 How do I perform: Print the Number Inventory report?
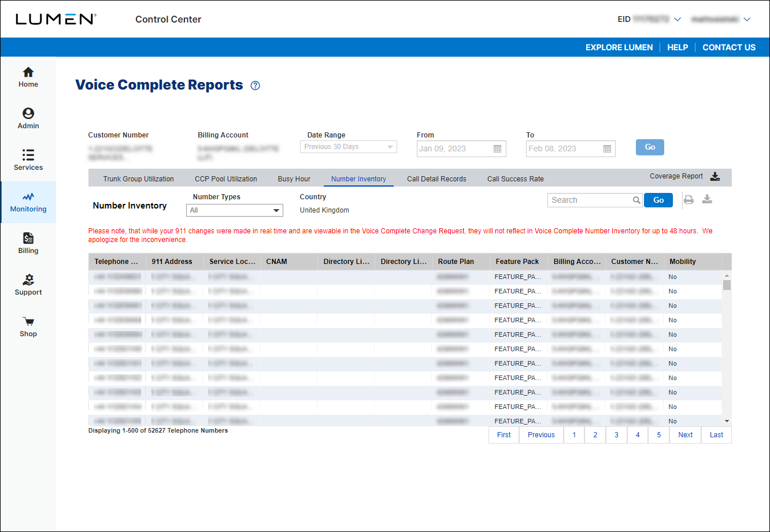pos(688,200)
